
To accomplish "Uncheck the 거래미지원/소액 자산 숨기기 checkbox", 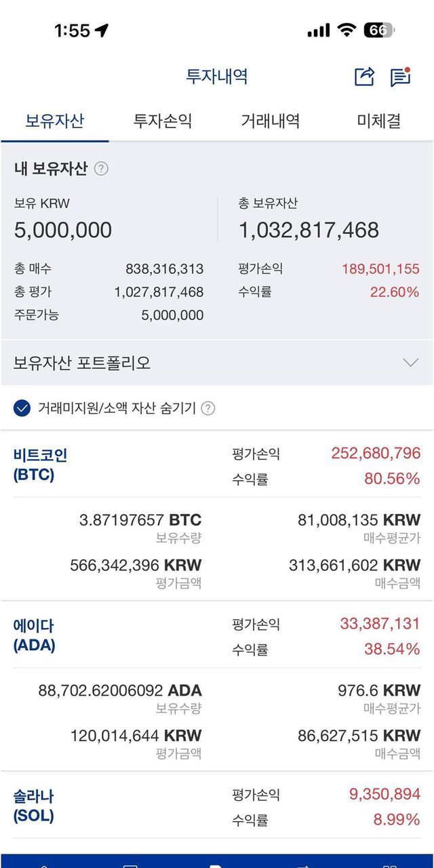I will (x=22, y=408).
